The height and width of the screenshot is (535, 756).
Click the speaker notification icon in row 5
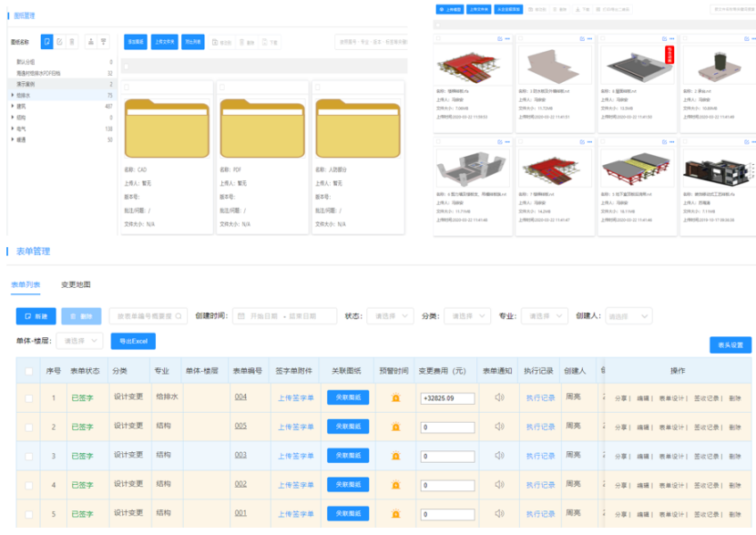(499, 514)
